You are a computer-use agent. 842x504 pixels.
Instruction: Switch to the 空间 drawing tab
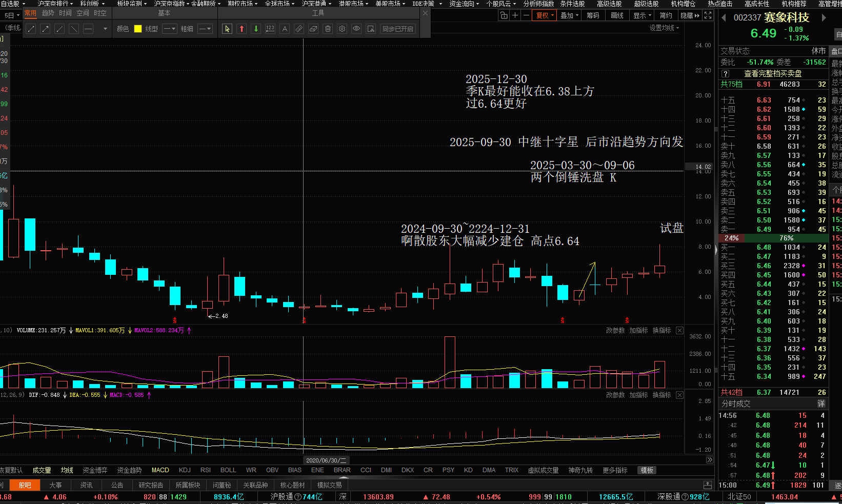[83, 13]
